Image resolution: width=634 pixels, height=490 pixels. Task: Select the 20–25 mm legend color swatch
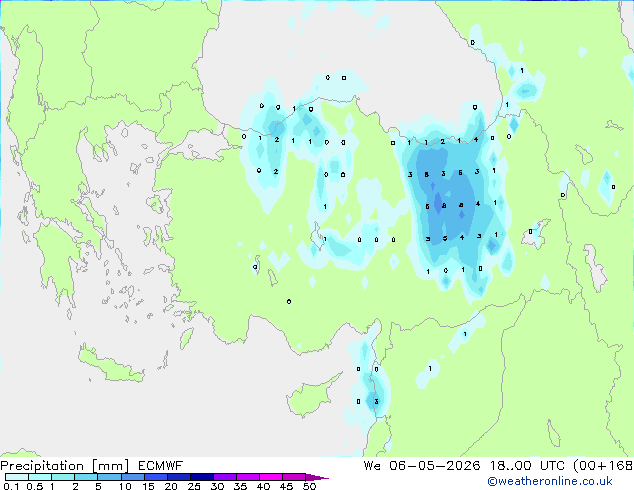178,477
